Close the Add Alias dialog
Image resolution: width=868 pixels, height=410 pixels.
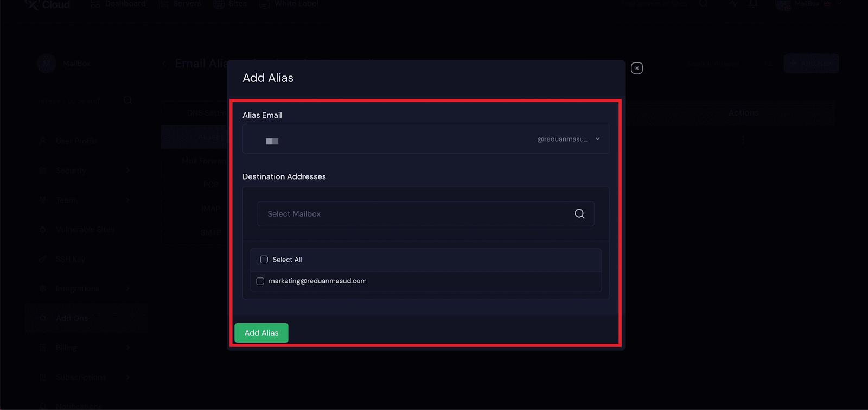tap(637, 68)
